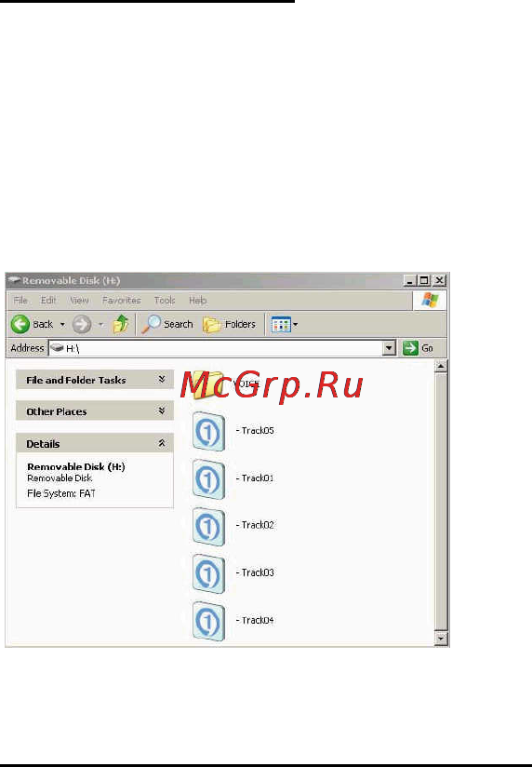Click the green Back arrow icon
Image resolution: width=532 pixels, height=767 pixels.
[x=20, y=324]
